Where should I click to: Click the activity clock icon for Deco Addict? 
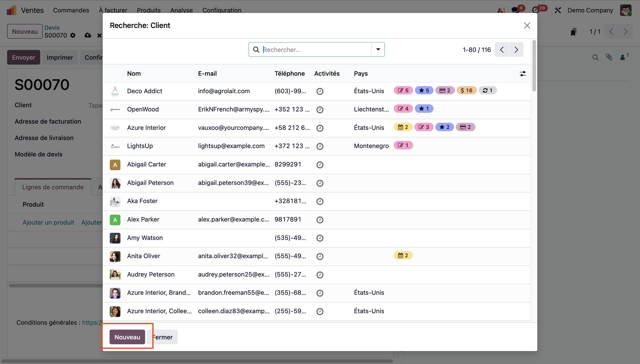320,91
